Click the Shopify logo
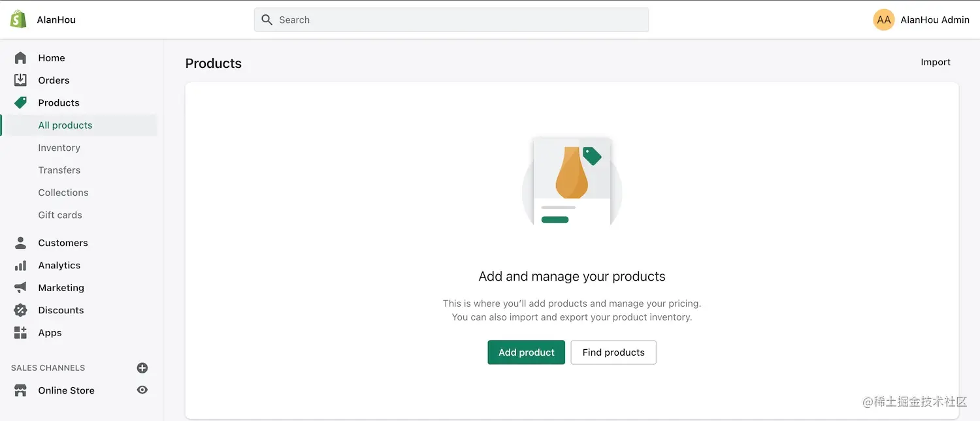 (x=17, y=18)
